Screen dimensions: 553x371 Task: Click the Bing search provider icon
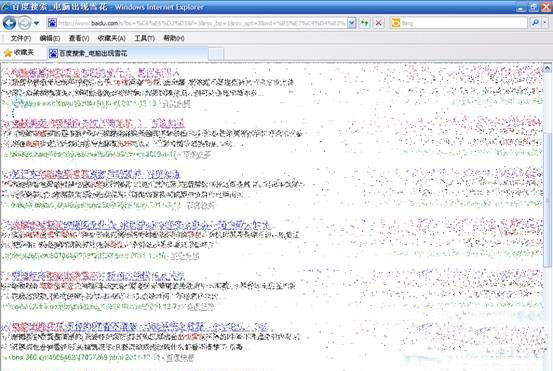[396, 23]
